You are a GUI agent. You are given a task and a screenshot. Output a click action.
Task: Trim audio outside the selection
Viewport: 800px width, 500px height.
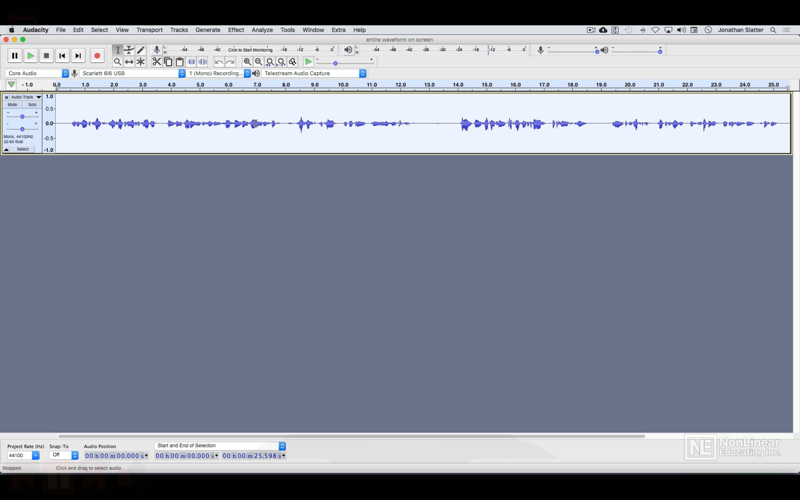pyautogui.click(x=191, y=62)
